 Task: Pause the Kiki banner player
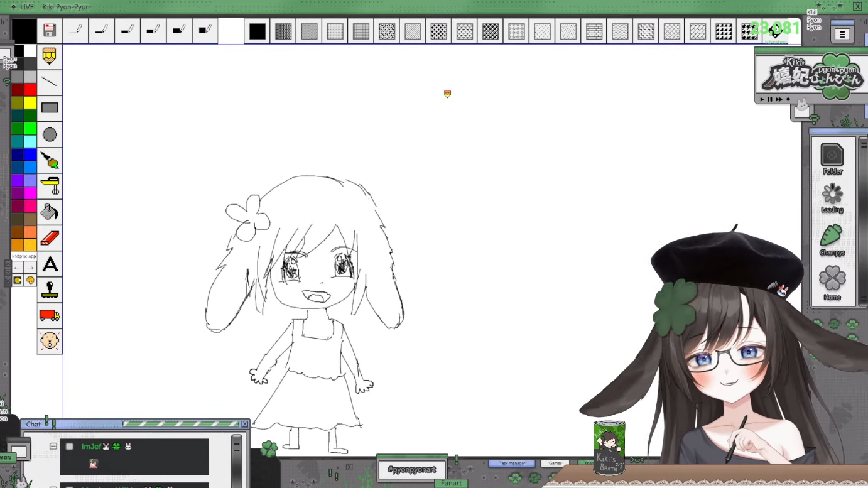click(770, 99)
